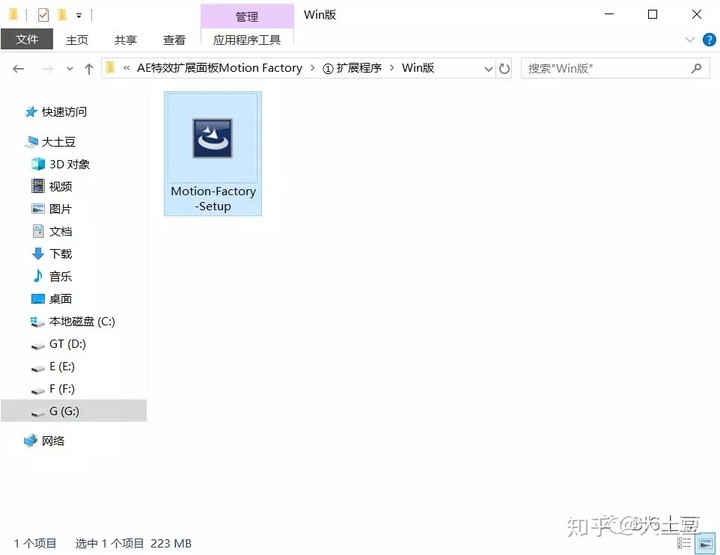Click the folder icon in the title bar
The height and width of the screenshot is (555, 720).
13,15
